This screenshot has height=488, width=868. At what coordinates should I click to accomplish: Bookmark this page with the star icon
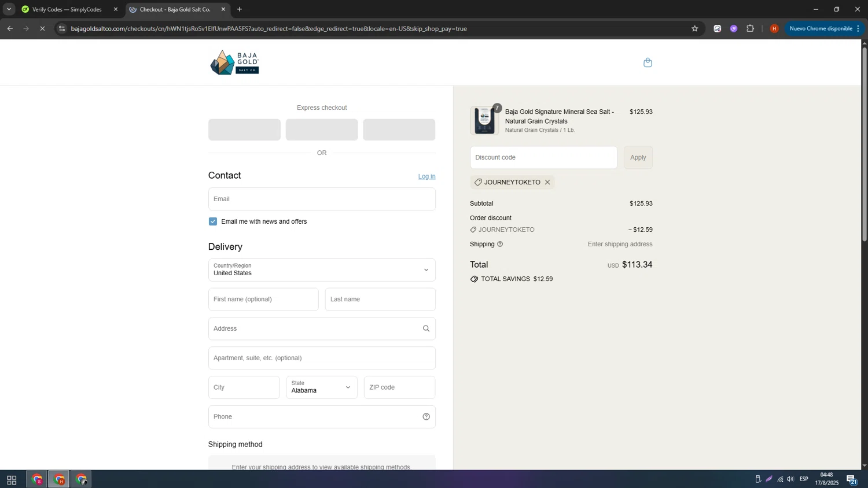[x=694, y=28]
